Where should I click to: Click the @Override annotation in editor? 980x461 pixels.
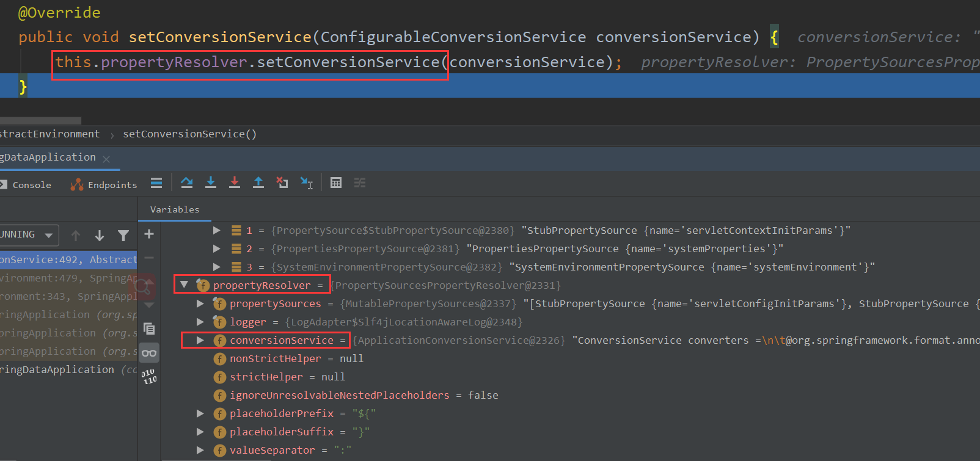pos(59,13)
